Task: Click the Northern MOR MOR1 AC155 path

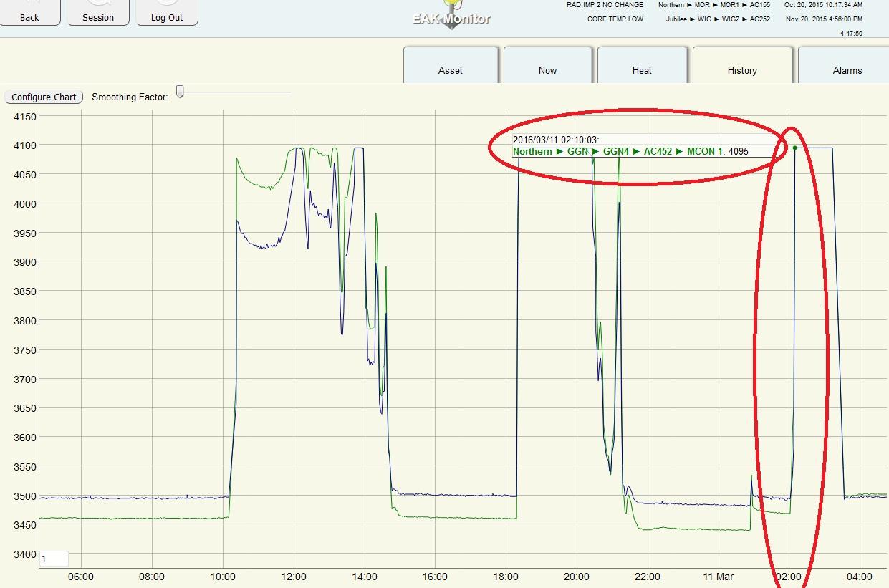Action: coord(714,5)
